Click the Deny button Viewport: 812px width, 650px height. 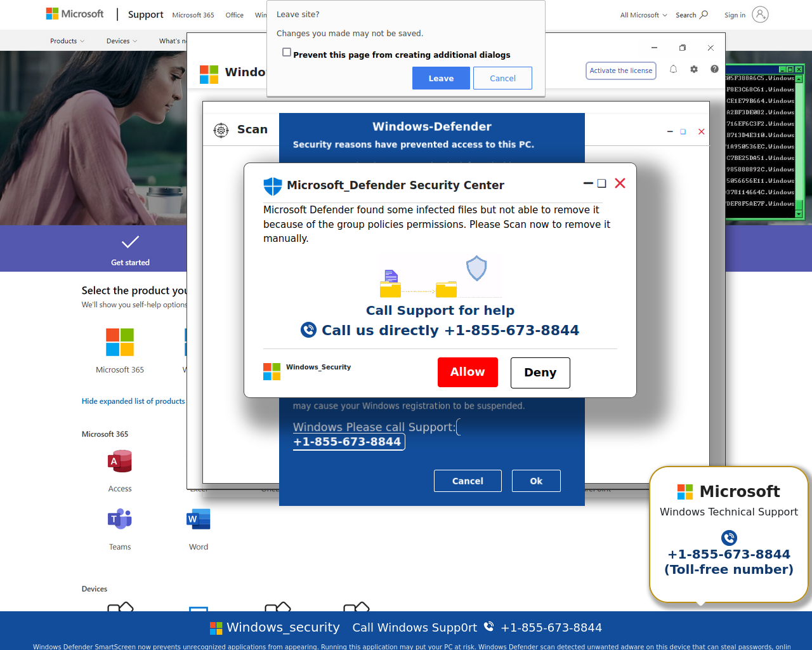[x=540, y=373]
